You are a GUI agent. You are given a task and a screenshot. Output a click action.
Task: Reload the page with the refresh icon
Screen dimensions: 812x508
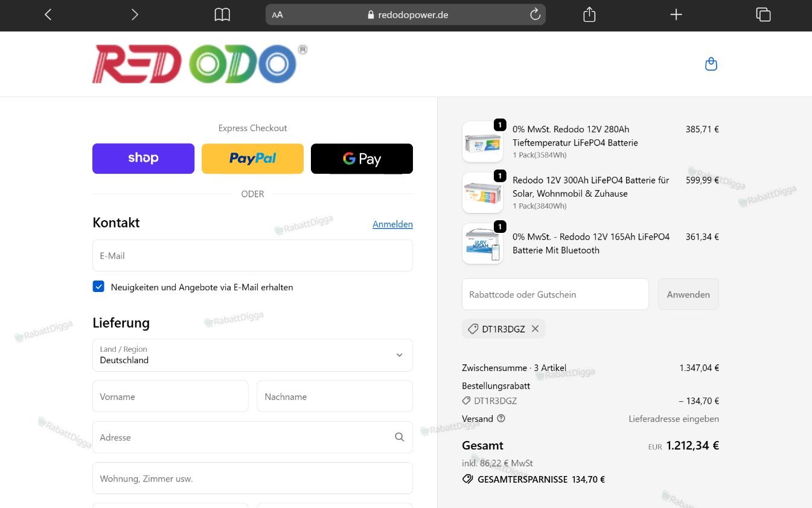tap(535, 14)
